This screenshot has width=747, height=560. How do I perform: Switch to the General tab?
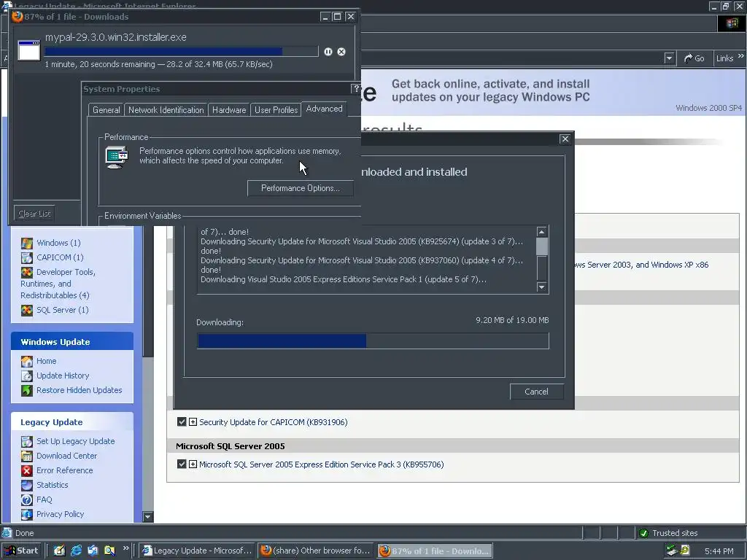click(107, 110)
